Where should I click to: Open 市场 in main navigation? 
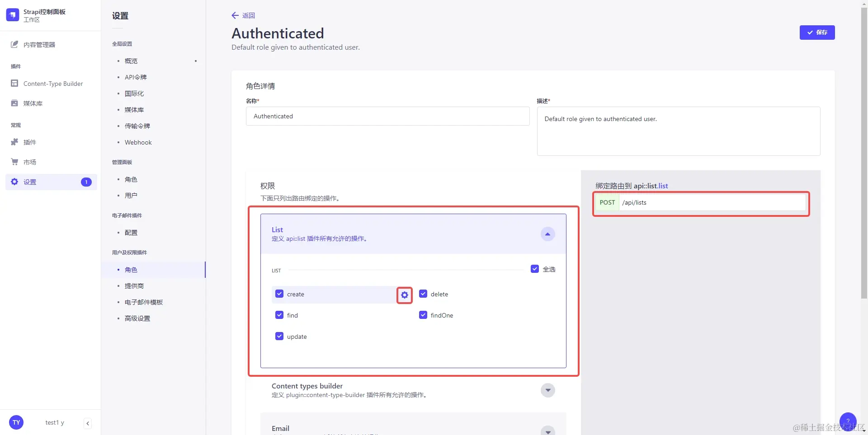[30, 162]
